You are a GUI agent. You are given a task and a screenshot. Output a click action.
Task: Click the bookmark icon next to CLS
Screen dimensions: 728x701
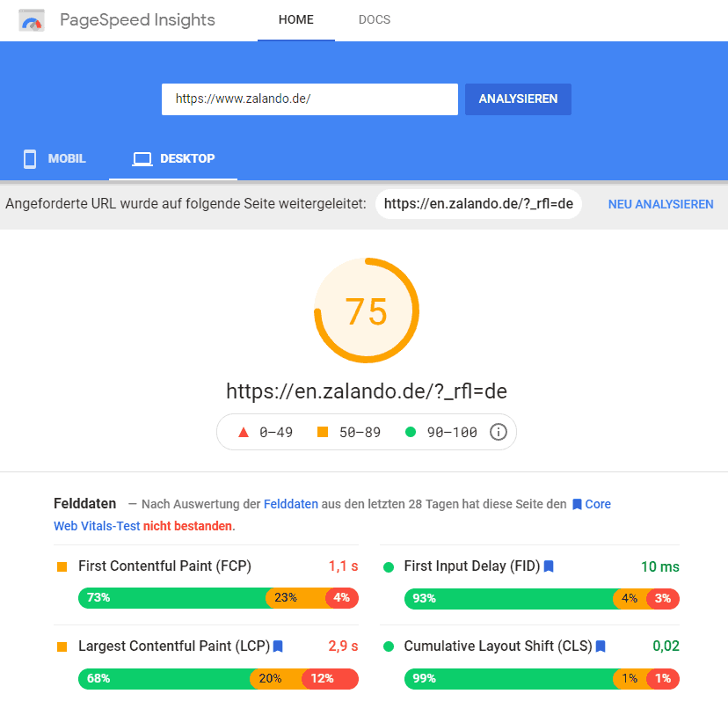coord(601,646)
